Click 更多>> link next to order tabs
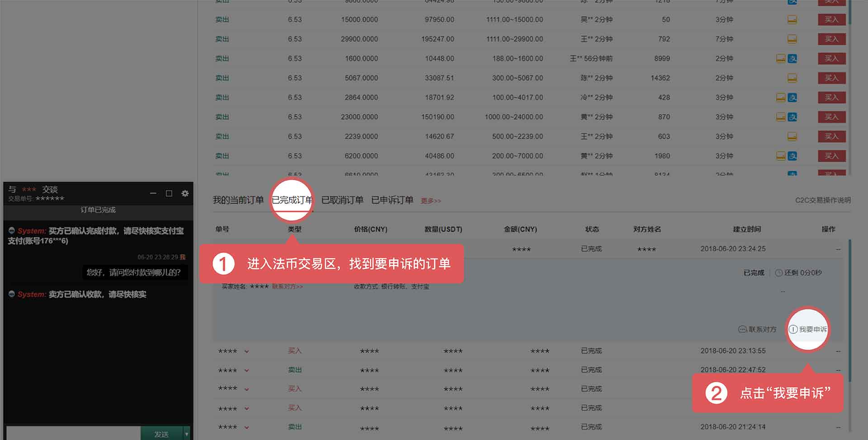This screenshot has height=440, width=868. [431, 201]
